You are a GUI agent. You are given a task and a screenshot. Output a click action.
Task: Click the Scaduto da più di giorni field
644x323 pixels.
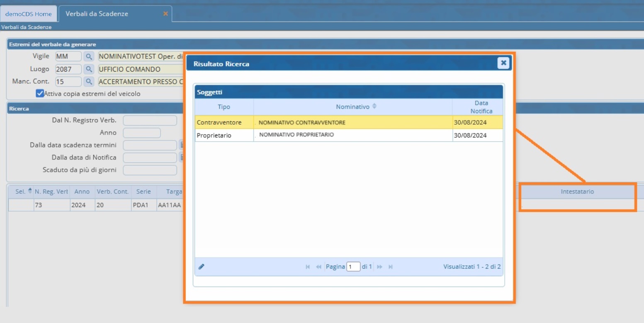point(150,170)
